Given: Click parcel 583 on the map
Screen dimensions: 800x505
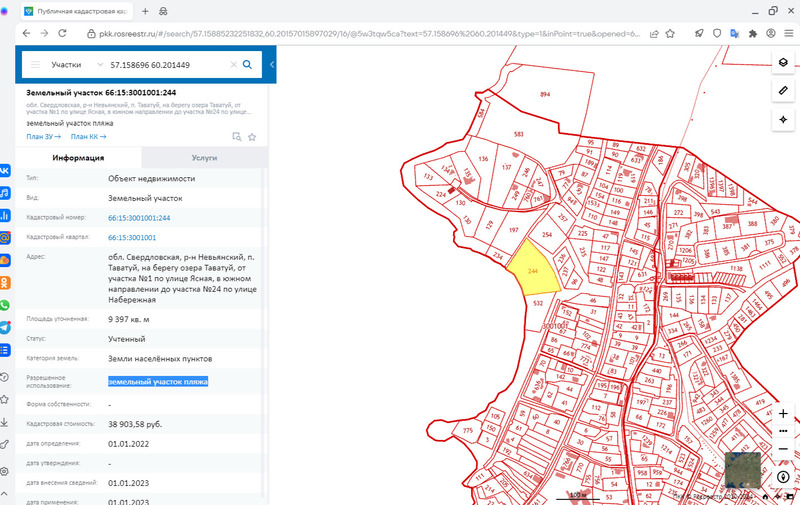Looking at the screenshot, I should 519,134.
